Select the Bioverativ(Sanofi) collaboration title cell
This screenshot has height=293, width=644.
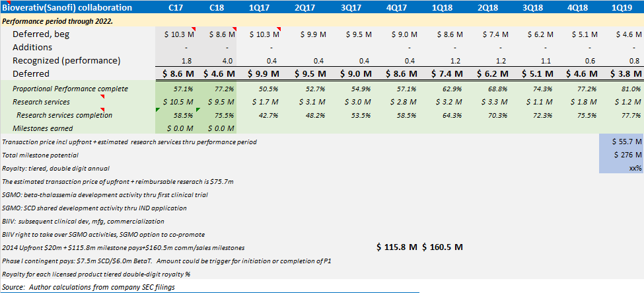[x=67, y=8]
